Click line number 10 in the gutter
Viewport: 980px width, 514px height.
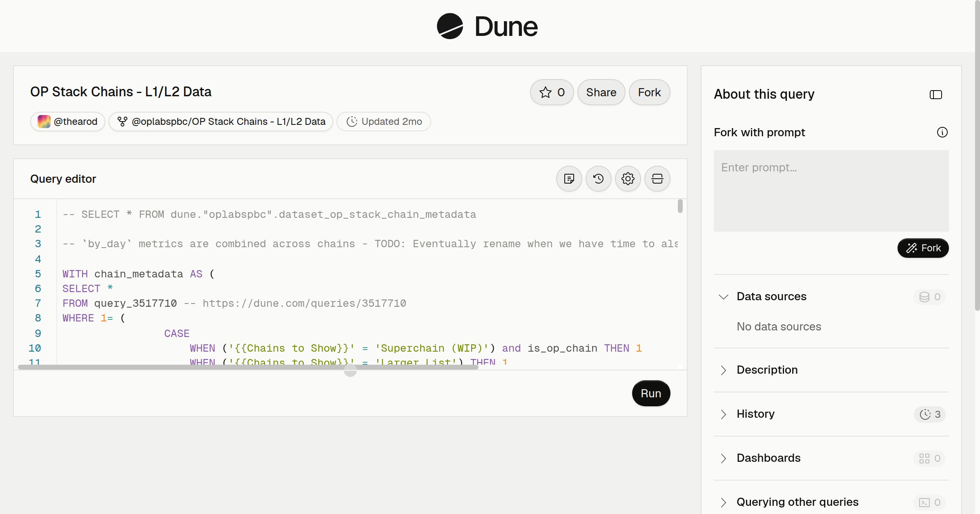(x=35, y=348)
